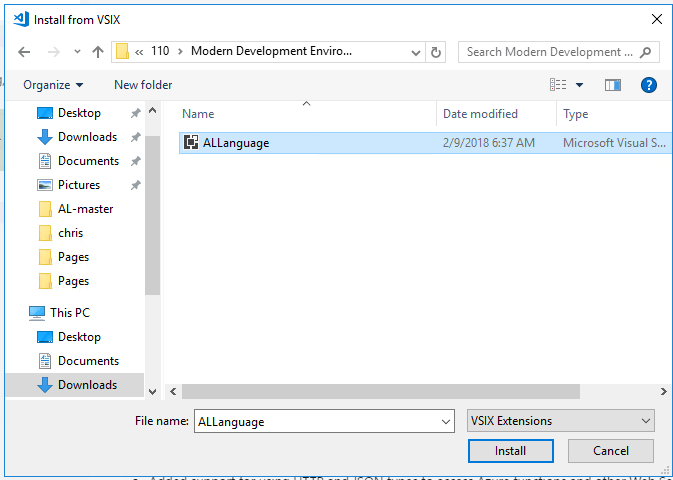Screen dimensions: 673x480
Task: Open the view options dropdown arrow
Action: [579, 85]
